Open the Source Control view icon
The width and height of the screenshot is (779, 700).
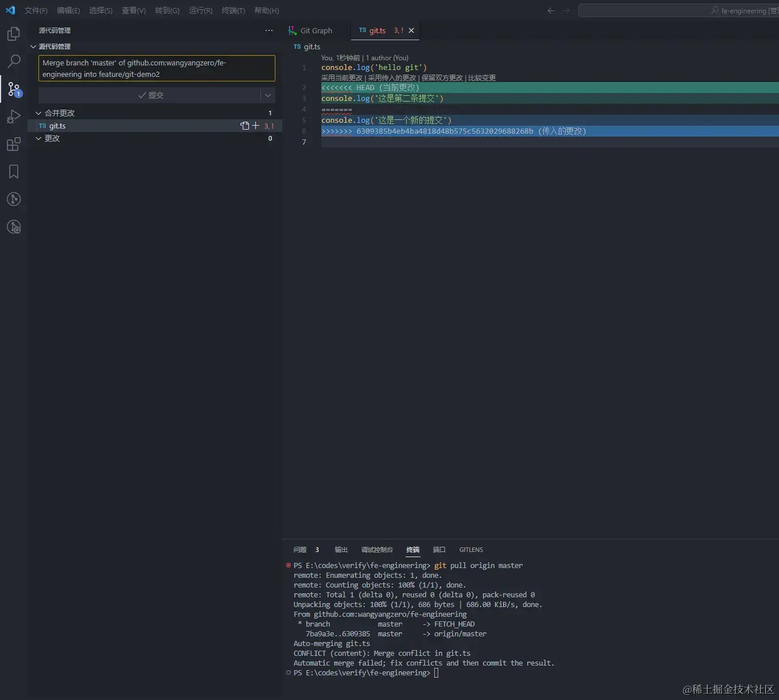14,89
